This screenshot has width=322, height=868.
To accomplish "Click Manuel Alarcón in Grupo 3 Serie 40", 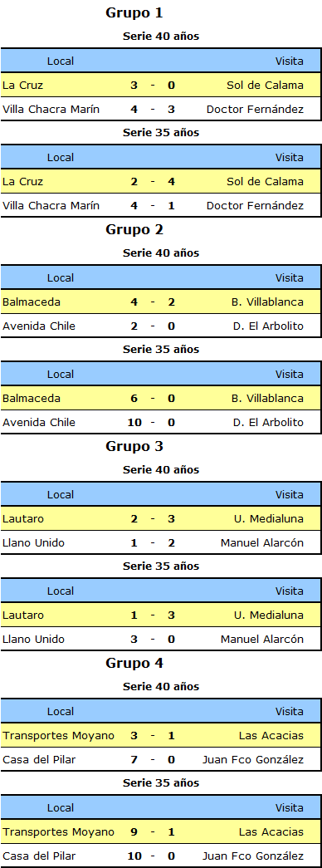I will (x=262, y=543).
